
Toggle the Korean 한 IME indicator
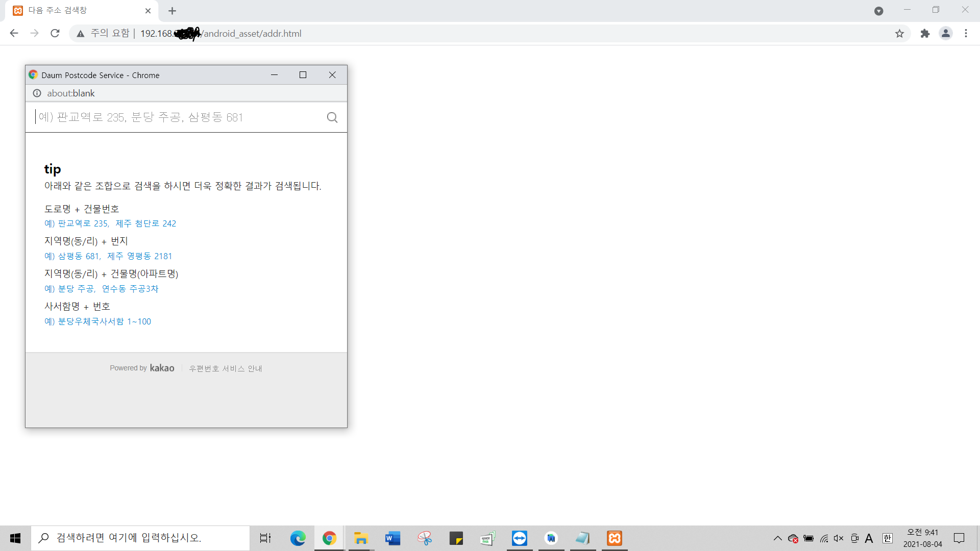point(887,538)
